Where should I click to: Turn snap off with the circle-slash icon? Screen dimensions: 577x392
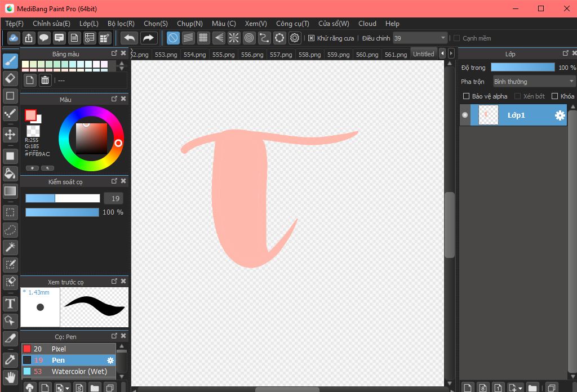(x=173, y=38)
